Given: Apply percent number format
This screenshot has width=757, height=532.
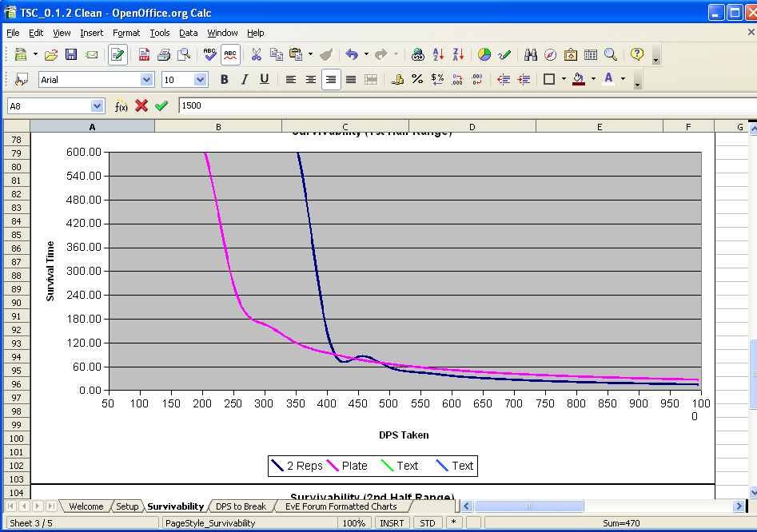Looking at the screenshot, I should [416, 80].
